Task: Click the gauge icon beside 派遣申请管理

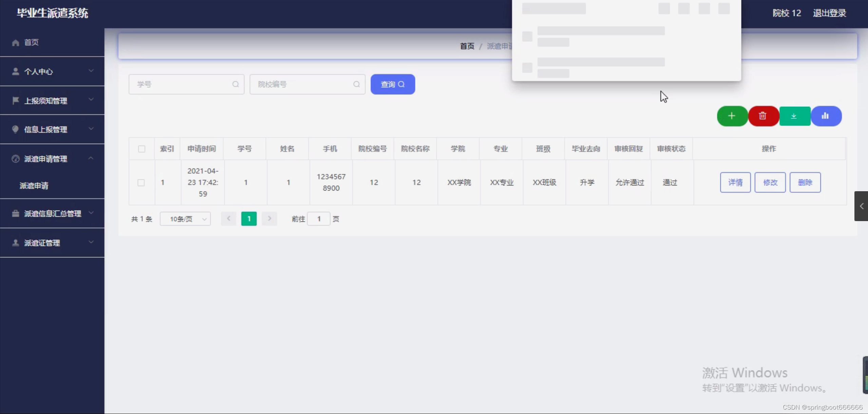Action: 16,159
